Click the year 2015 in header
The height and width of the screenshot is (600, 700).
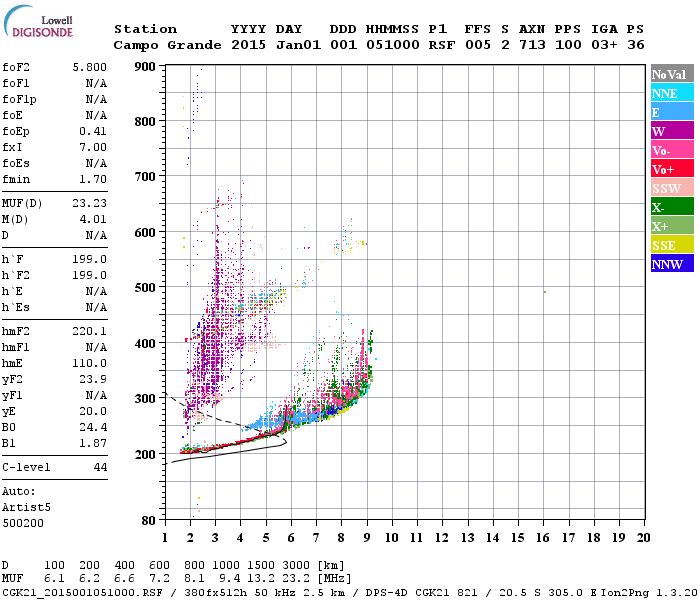[x=249, y=45]
